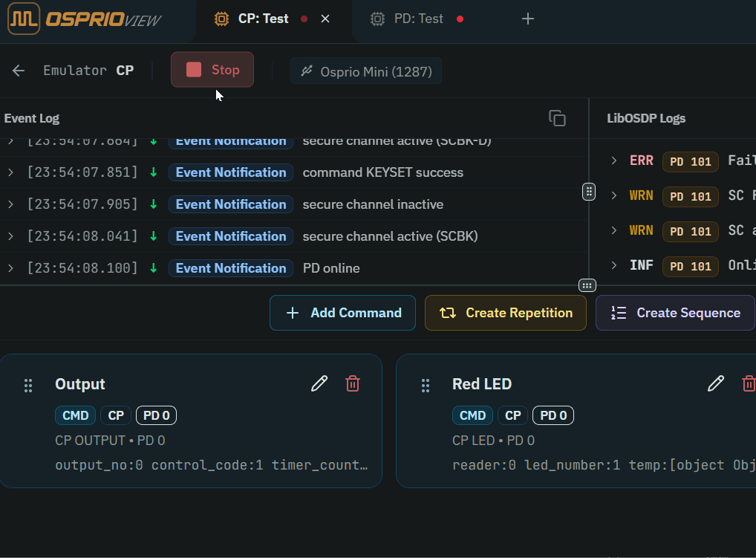The width and height of the screenshot is (756, 558).
Task: Click the Event Notification badge for PD online
Action: pyautogui.click(x=231, y=267)
